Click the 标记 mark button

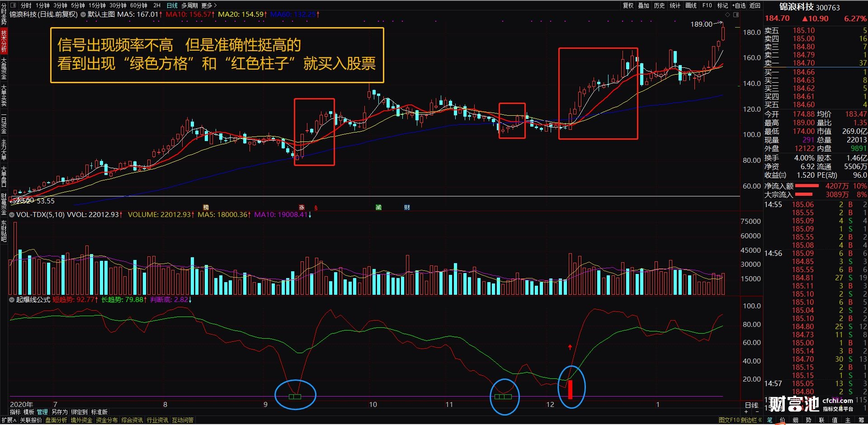pos(722,5)
